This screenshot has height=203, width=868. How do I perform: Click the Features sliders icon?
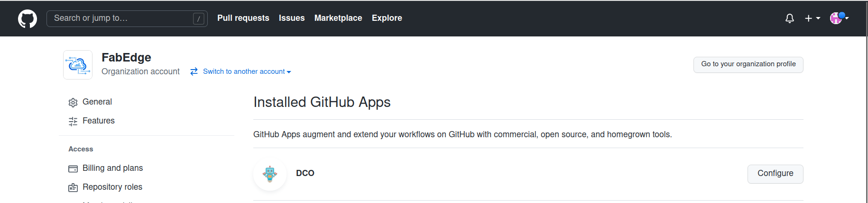tap(73, 121)
